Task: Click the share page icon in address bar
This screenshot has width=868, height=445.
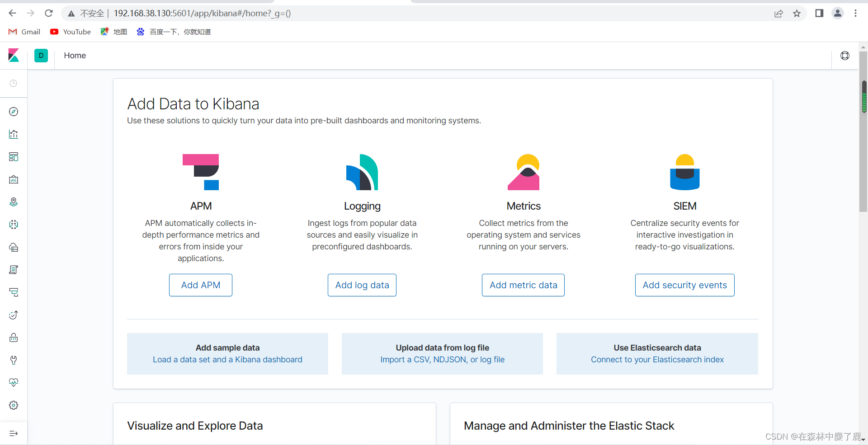Action: [778, 14]
